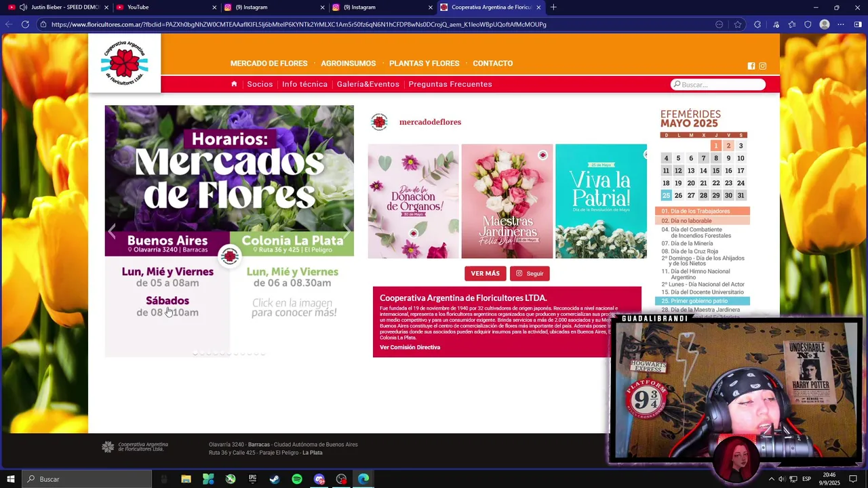Click '08. Día de la Cruz Roja' entry
The image size is (868, 488).
coord(690,251)
